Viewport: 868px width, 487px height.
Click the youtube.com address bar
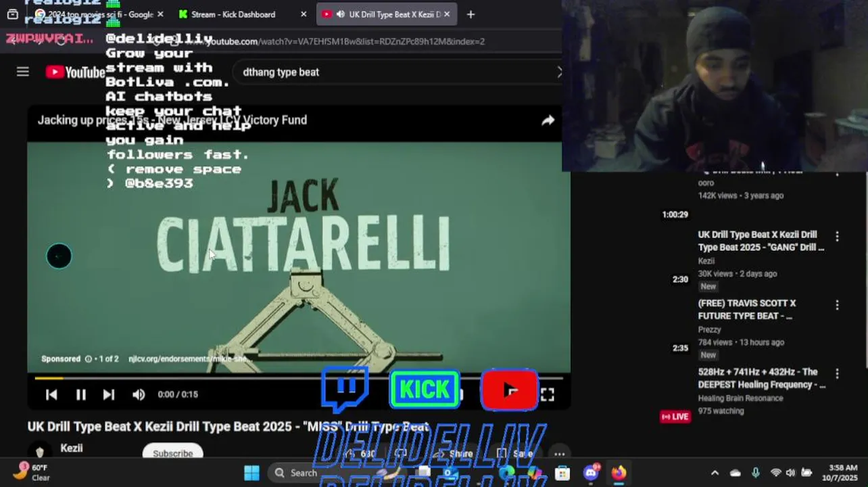pyautogui.click(x=345, y=41)
